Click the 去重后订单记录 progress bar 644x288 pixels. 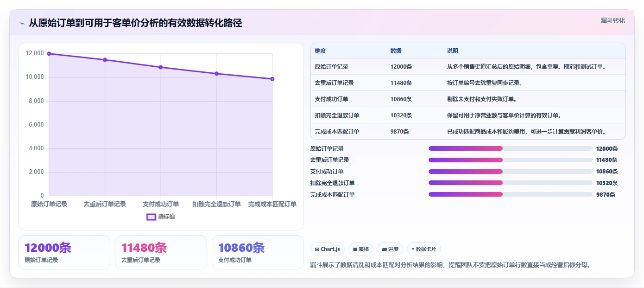tap(511, 160)
